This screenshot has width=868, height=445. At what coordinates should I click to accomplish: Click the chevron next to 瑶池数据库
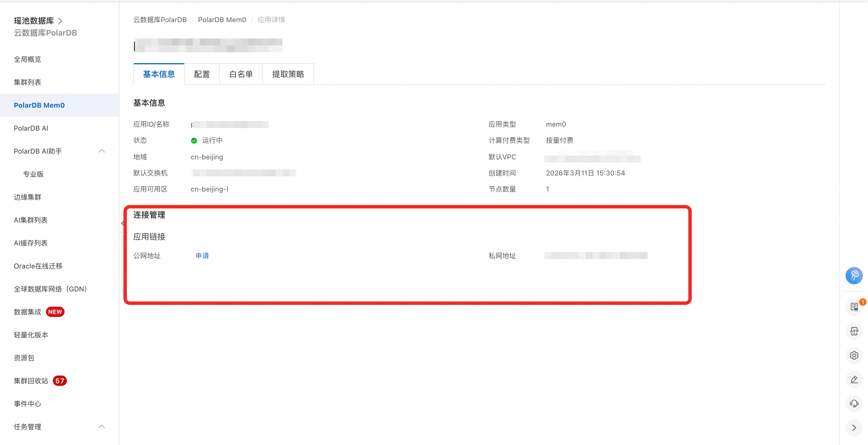coord(60,21)
